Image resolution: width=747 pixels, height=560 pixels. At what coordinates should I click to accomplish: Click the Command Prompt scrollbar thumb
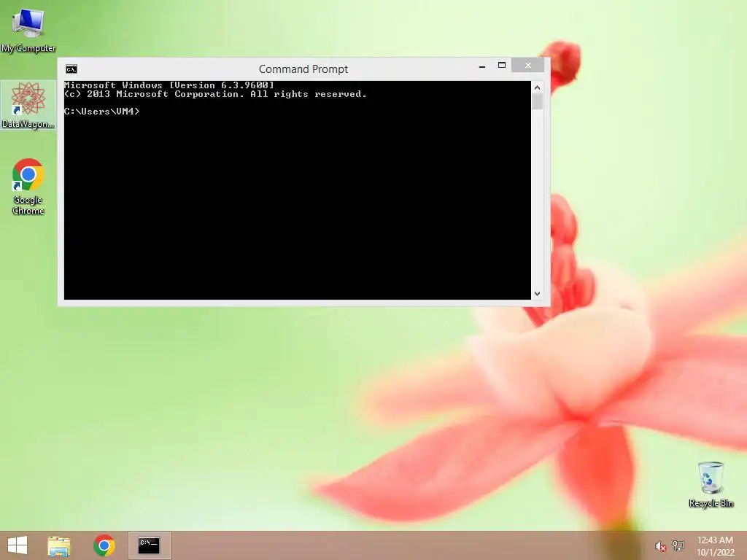click(x=538, y=101)
